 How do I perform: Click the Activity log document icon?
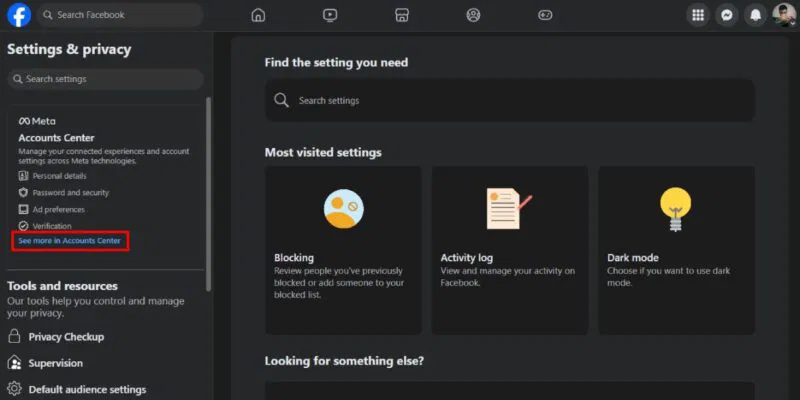coord(509,209)
